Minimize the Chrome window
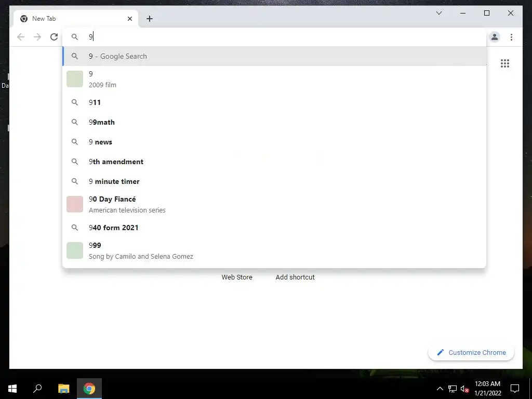The height and width of the screenshot is (399, 532). click(463, 13)
